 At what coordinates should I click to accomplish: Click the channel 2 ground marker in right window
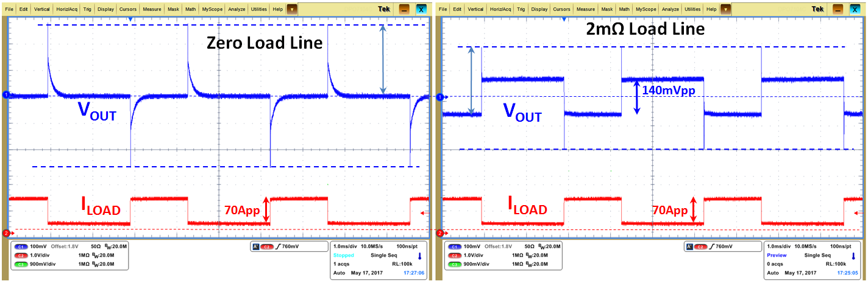pyautogui.click(x=439, y=232)
